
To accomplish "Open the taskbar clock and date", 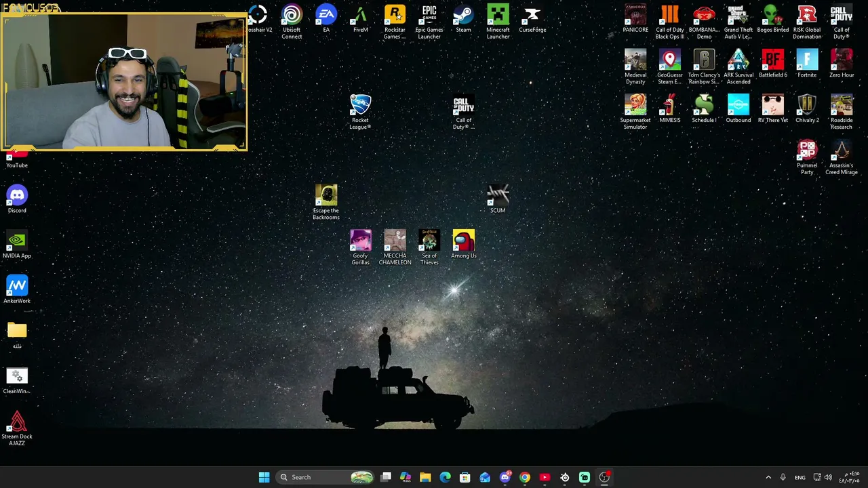I will pos(851,477).
